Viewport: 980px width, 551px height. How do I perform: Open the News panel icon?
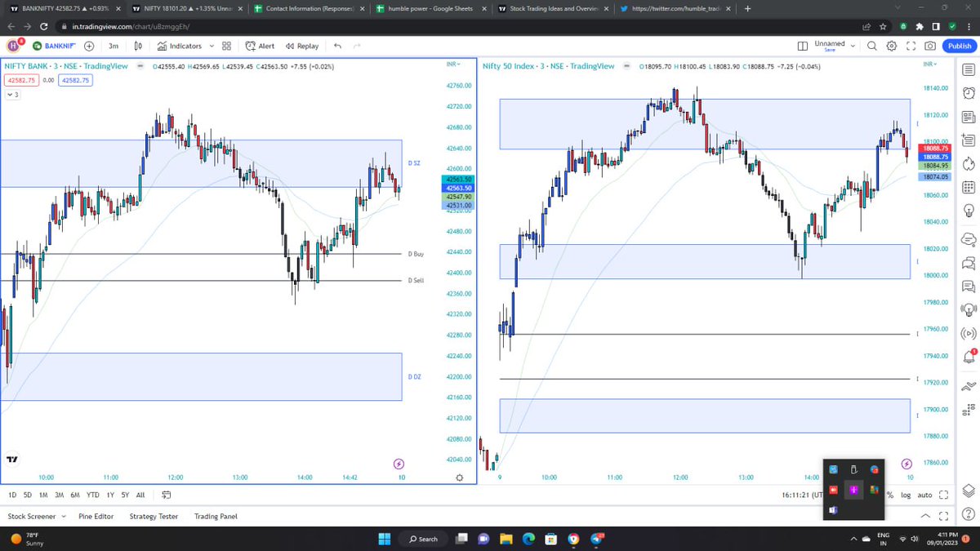pyautogui.click(x=969, y=119)
